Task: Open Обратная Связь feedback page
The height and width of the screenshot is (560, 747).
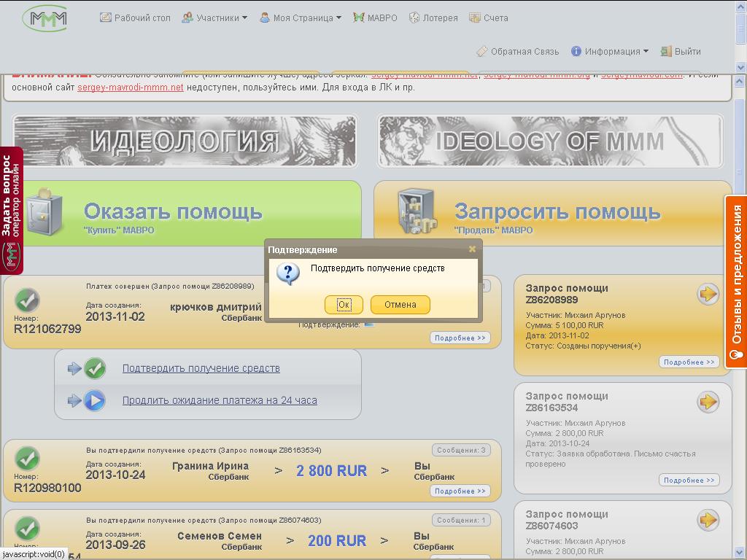Action: (x=518, y=51)
